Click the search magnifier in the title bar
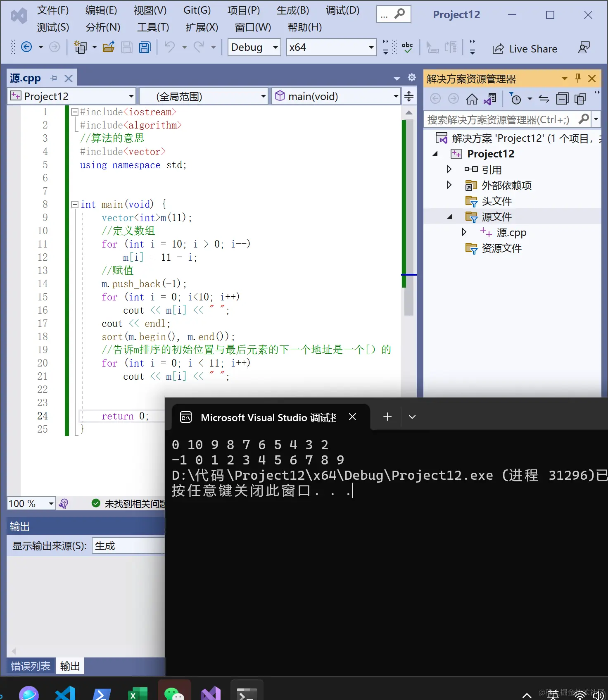 (x=399, y=14)
